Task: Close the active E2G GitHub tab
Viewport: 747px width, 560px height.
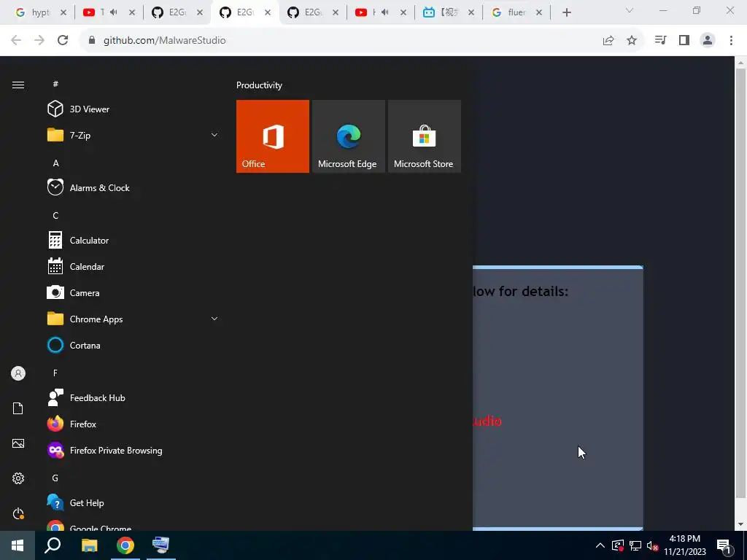Action: (268, 12)
